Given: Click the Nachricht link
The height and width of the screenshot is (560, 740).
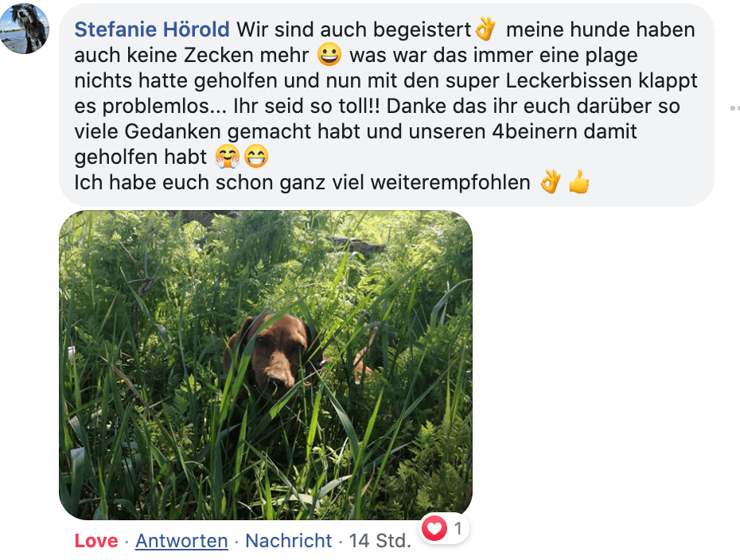Looking at the screenshot, I should tap(288, 541).
